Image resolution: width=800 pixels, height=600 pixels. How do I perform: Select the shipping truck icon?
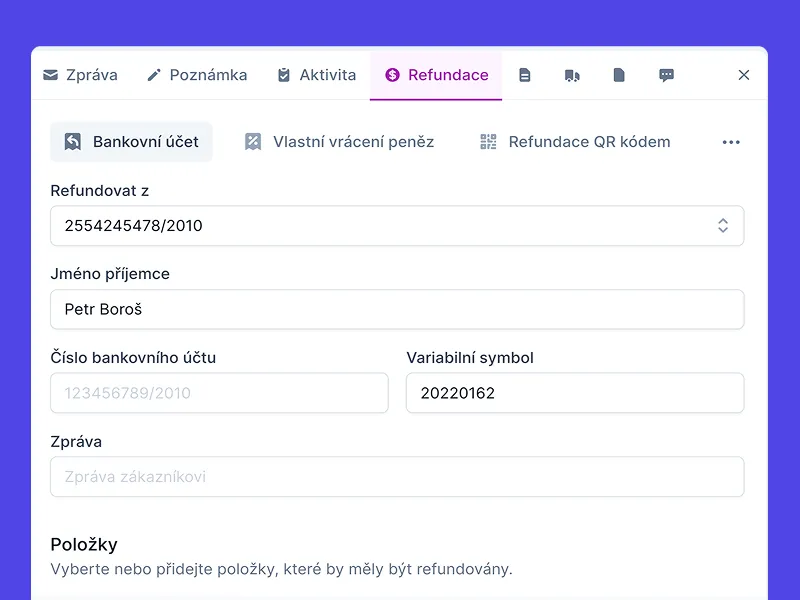(572, 74)
